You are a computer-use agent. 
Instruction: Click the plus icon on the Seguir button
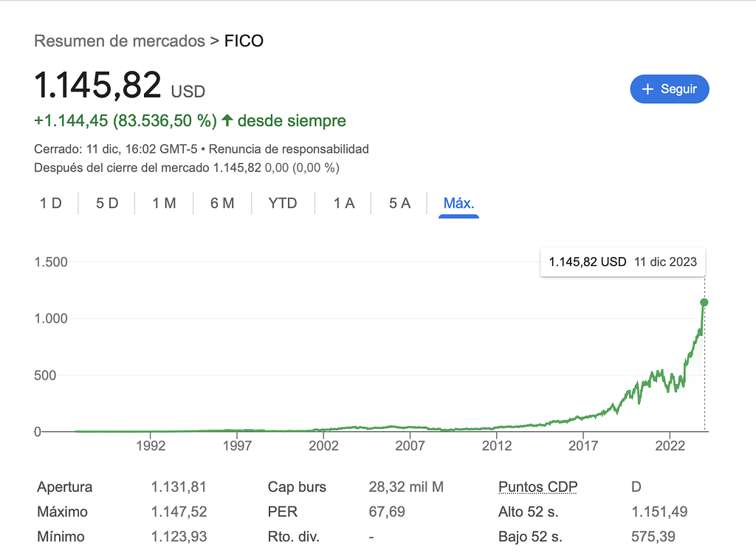(648, 89)
